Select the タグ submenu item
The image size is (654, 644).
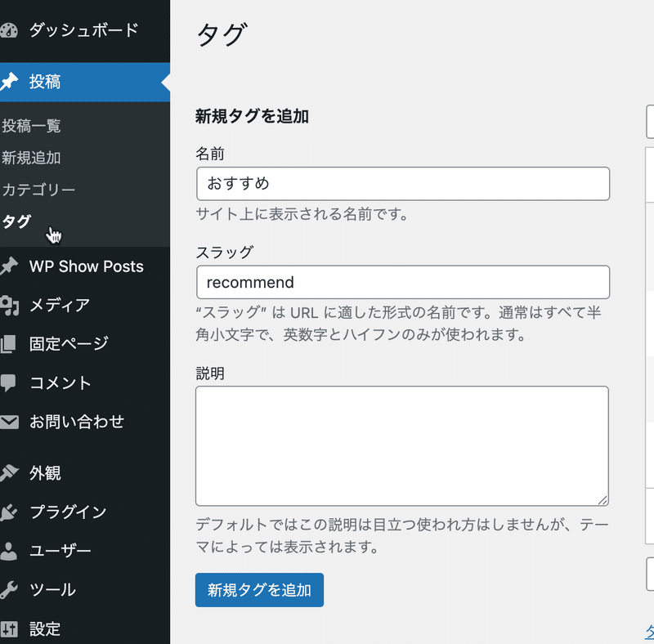pyautogui.click(x=16, y=221)
